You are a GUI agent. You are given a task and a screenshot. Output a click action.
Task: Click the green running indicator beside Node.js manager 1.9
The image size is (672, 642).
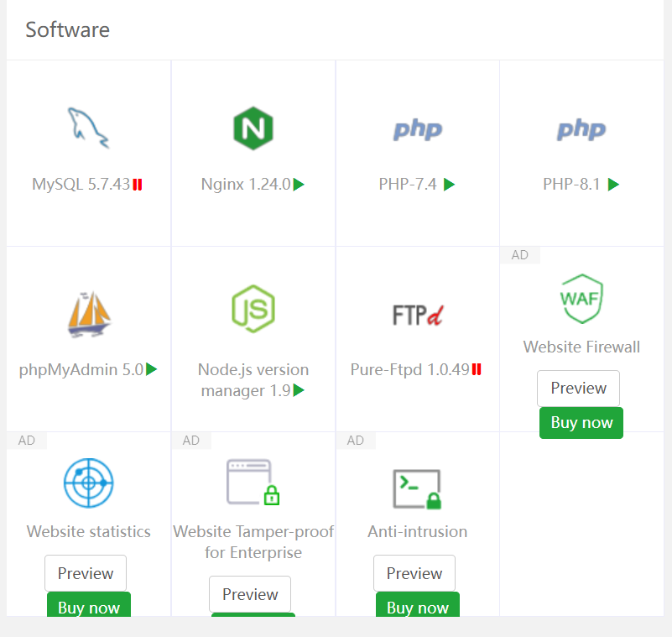pos(299,390)
